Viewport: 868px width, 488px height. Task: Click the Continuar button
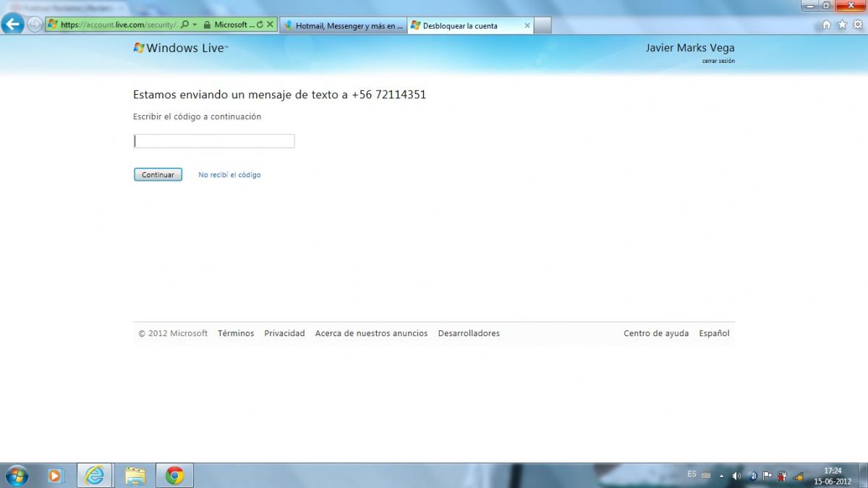tap(158, 175)
